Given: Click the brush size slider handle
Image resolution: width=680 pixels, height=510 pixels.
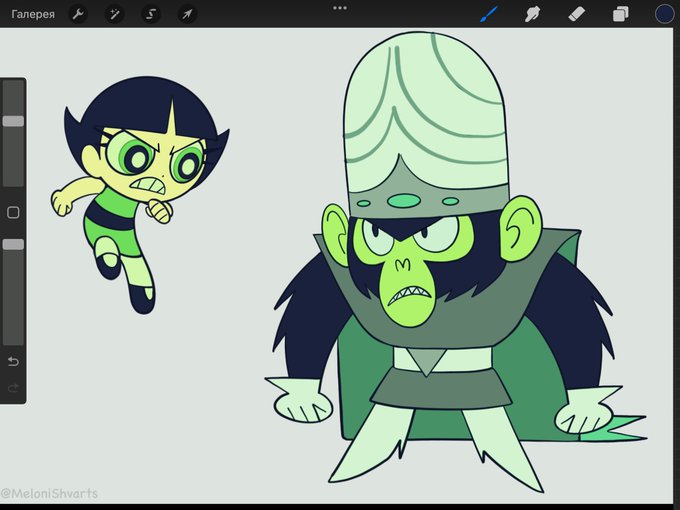Looking at the screenshot, I should 13,121.
